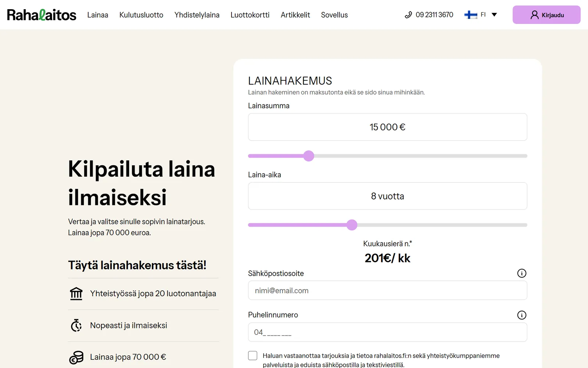This screenshot has width=588, height=368.
Task: Click the 201€/ kk monthly payment text
Action: tap(388, 258)
